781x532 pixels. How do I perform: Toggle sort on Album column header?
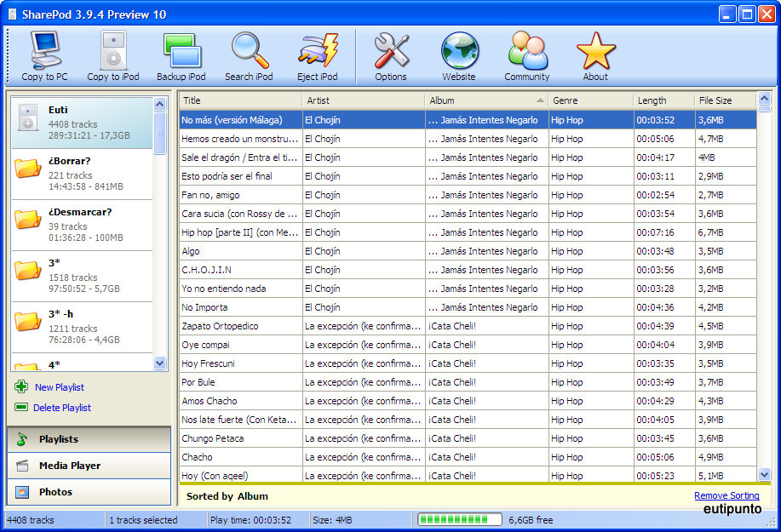(486, 100)
